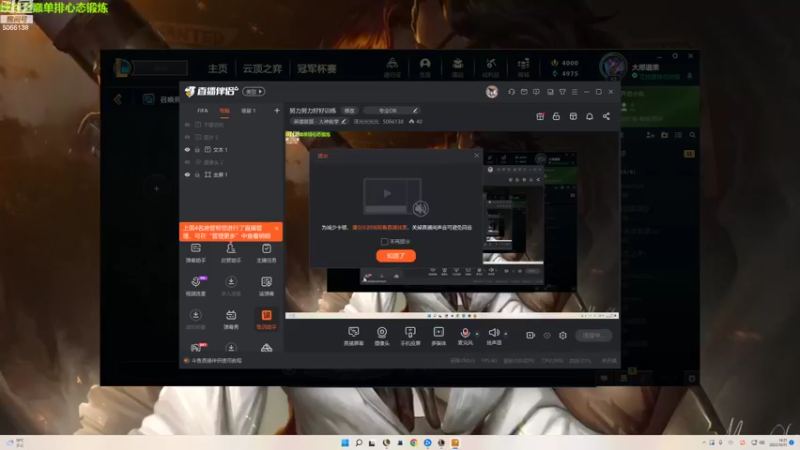Select the 文本 1 source row
Viewport: 800px width, 450px height.
pos(231,149)
